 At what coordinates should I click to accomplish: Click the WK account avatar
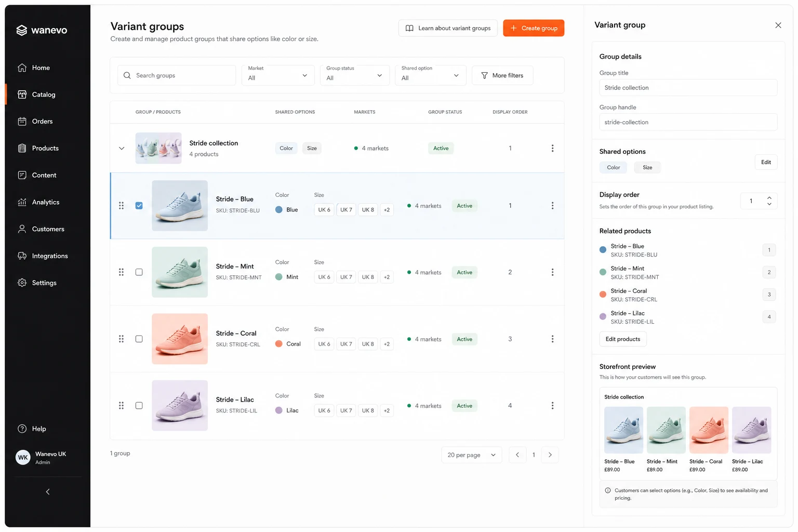[23, 458]
